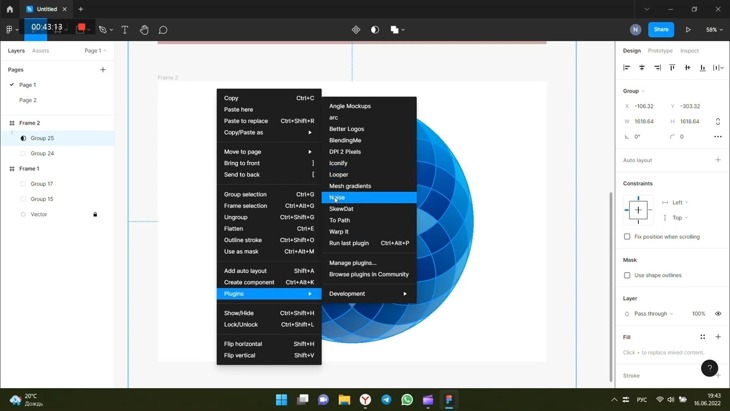The height and width of the screenshot is (411, 730).
Task: Add auto layout with plus icon
Action: pyautogui.click(x=718, y=160)
